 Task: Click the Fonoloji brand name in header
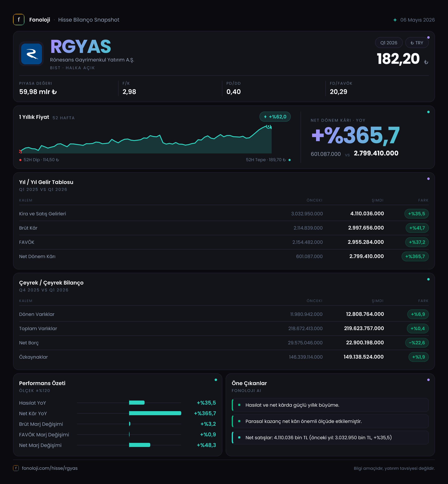[x=40, y=20]
